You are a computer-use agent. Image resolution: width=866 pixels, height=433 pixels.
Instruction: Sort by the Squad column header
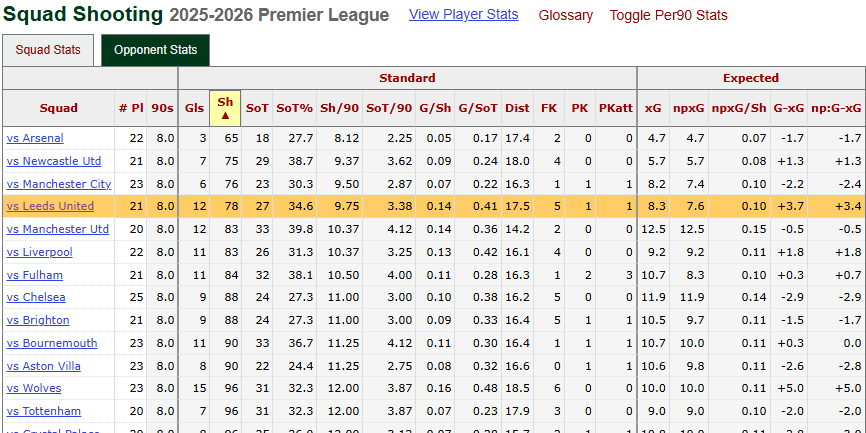58,108
